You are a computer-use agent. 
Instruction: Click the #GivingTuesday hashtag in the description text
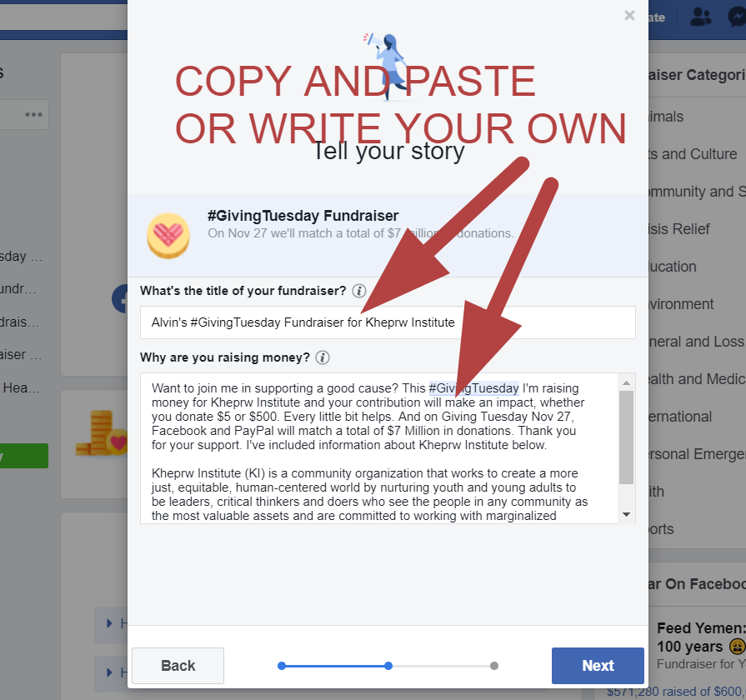pos(473,388)
